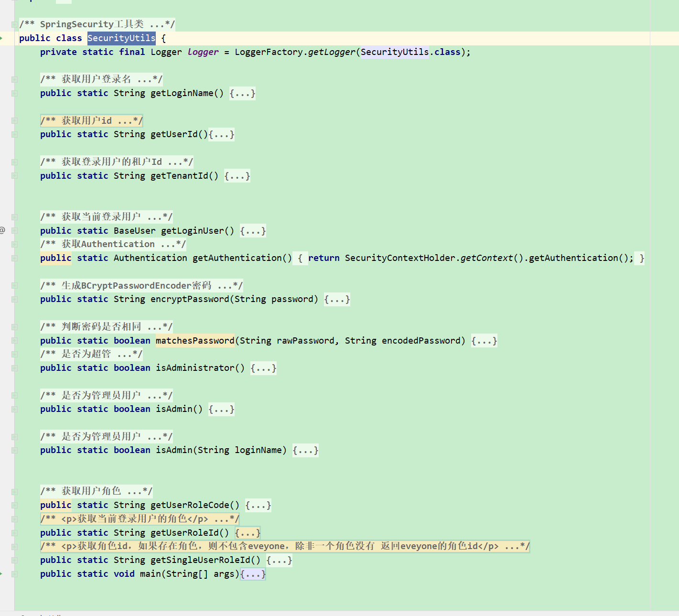Viewport: 679px width, 616px height.
Task: Click the logger field name
Action: click(203, 52)
